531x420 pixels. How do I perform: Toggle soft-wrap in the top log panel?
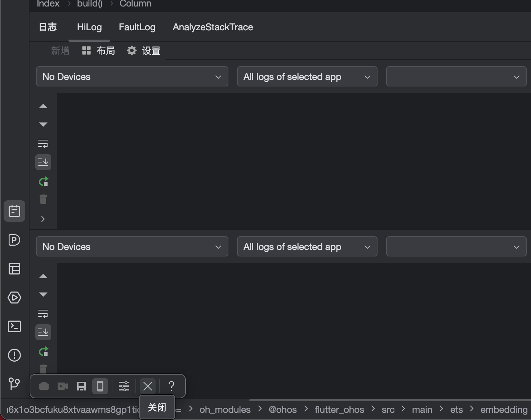coord(43,144)
